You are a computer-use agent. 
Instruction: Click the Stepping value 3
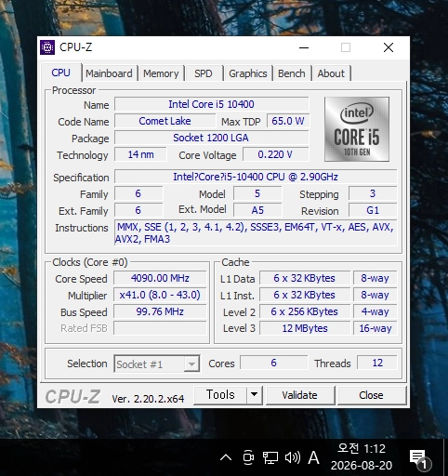click(x=373, y=193)
